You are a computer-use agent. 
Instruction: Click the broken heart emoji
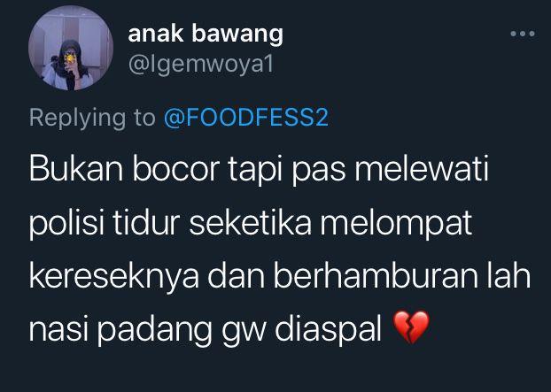pyautogui.click(x=411, y=327)
